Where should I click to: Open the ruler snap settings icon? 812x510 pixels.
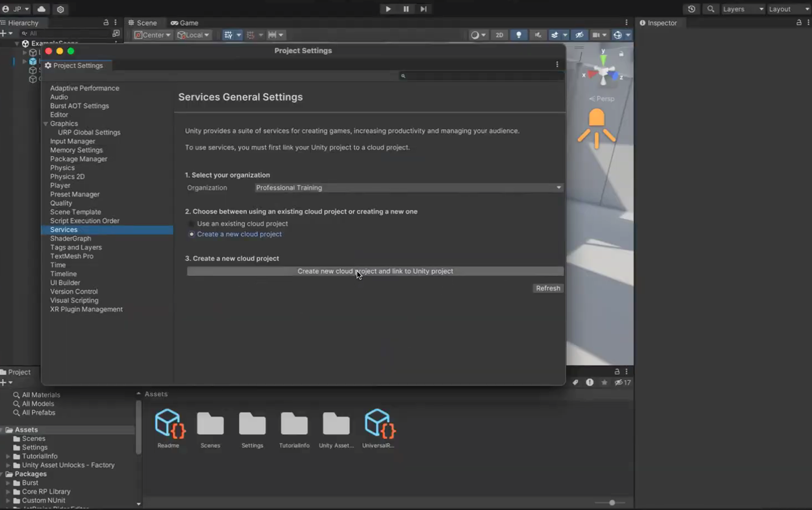[272, 35]
